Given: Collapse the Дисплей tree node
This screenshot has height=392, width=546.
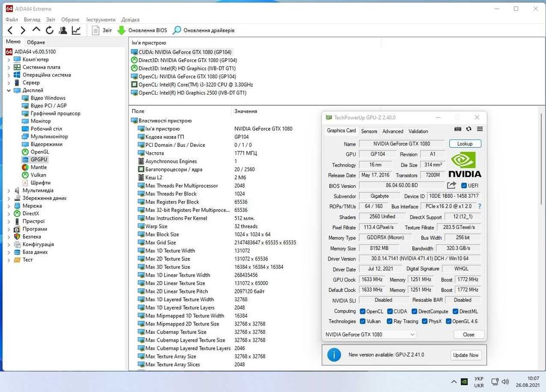Looking at the screenshot, I should [9, 91].
